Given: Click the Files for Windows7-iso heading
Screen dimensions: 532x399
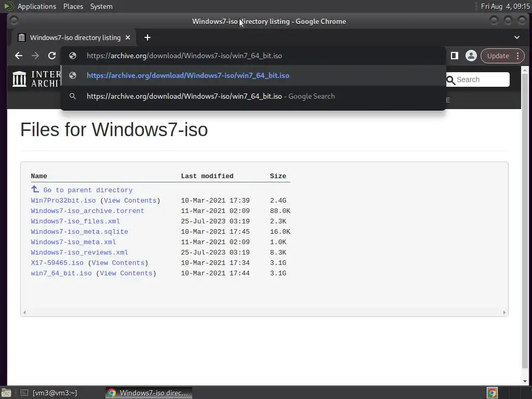Looking at the screenshot, I should coord(114,129).
